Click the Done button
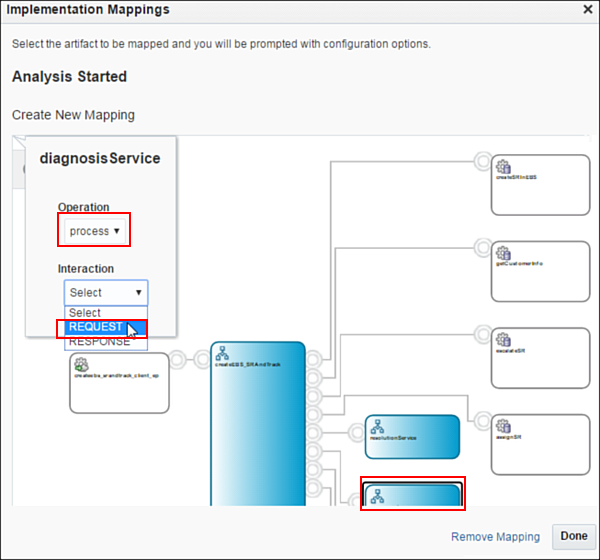 574,536
